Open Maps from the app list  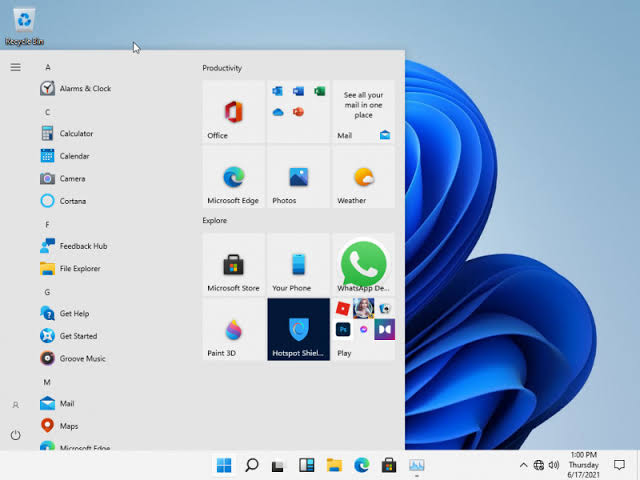point(60,426)
